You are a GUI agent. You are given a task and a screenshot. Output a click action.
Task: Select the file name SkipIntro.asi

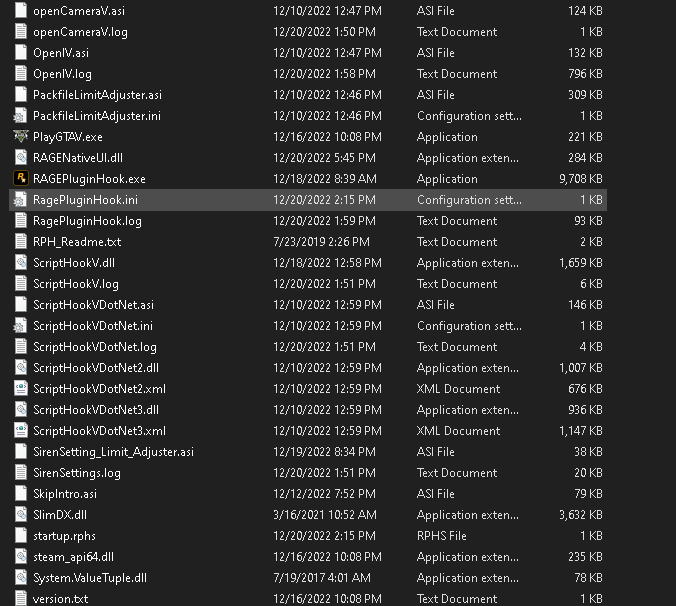[x=65, y=494]
